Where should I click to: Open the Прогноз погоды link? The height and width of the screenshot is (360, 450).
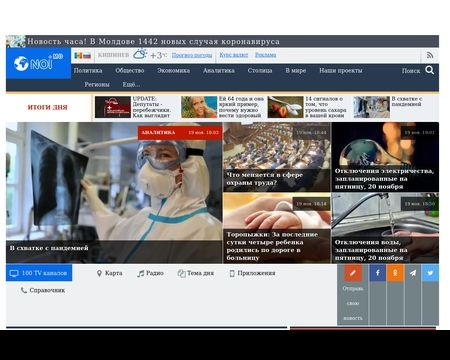[x=192, y=55]
